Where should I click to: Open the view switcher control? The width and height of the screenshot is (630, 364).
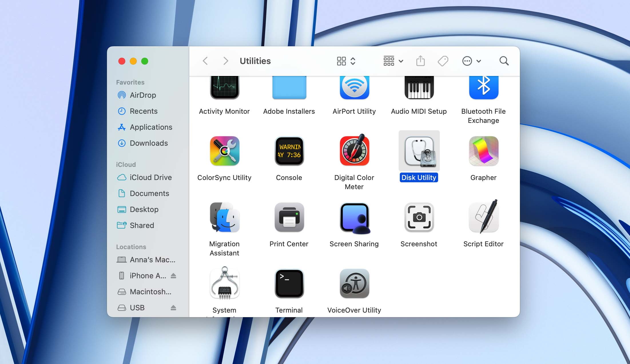345,61
